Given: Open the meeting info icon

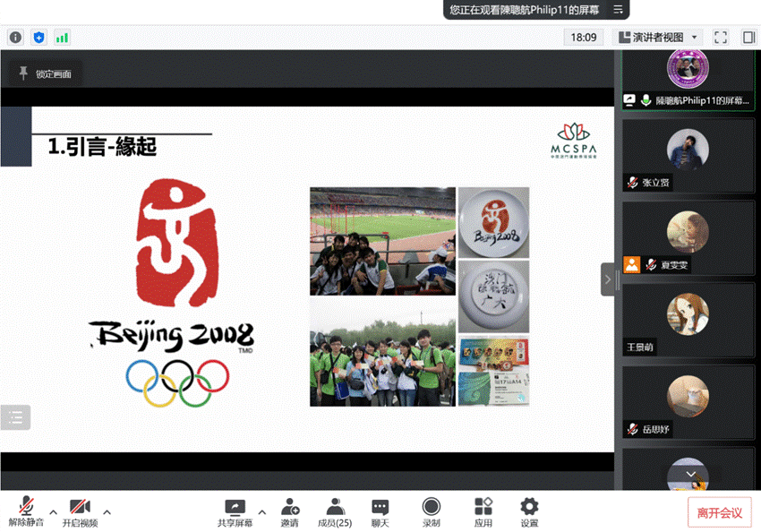Looking at the screenshot, I should pyautogui.click(x=15, y=38).
